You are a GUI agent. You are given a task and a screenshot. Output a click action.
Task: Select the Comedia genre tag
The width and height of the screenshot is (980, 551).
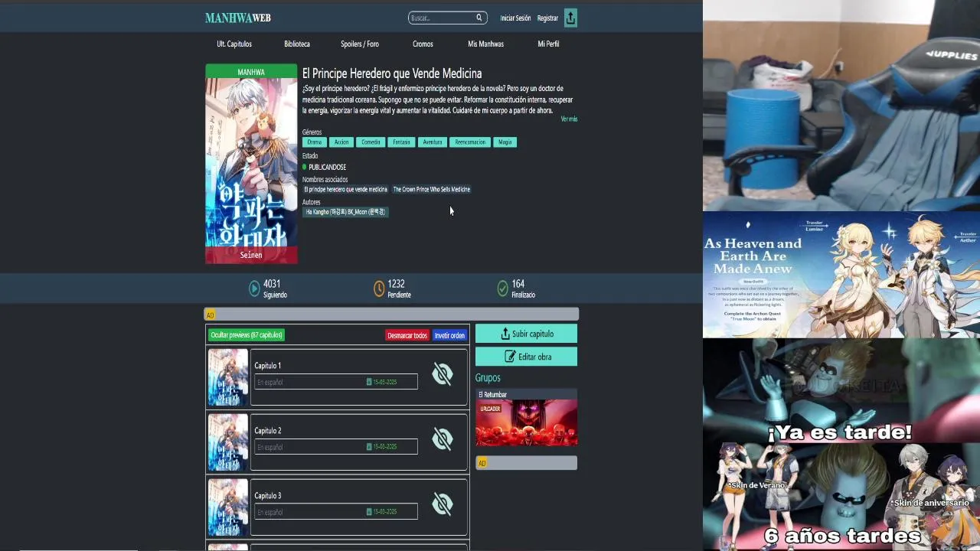click(x=371, y=142)
